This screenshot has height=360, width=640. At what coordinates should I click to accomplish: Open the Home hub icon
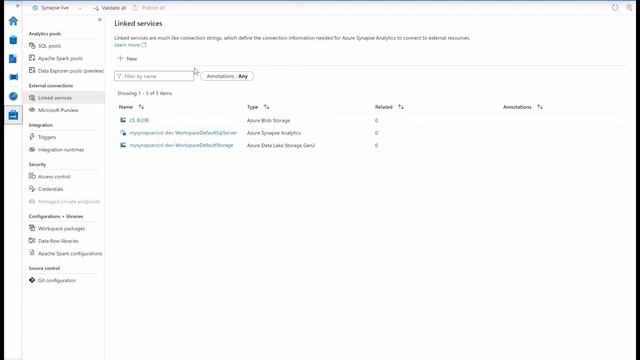[13, 21]
